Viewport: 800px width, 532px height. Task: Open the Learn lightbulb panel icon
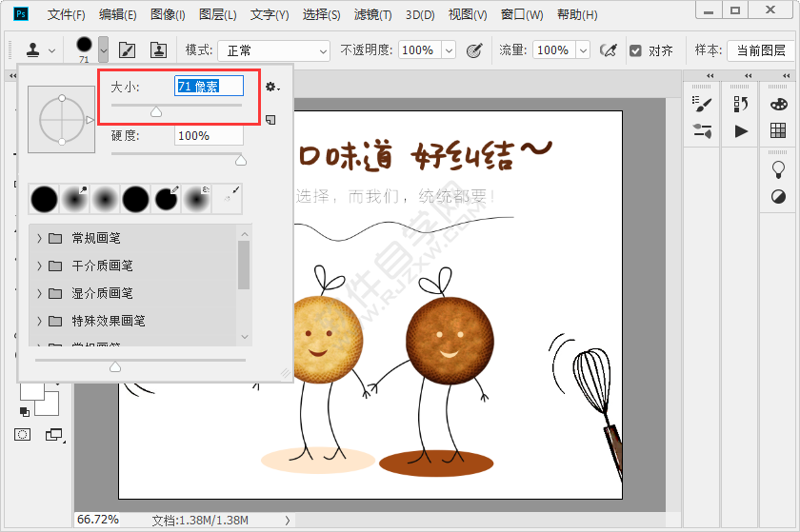pyautogui.click(x=778, y=168)
